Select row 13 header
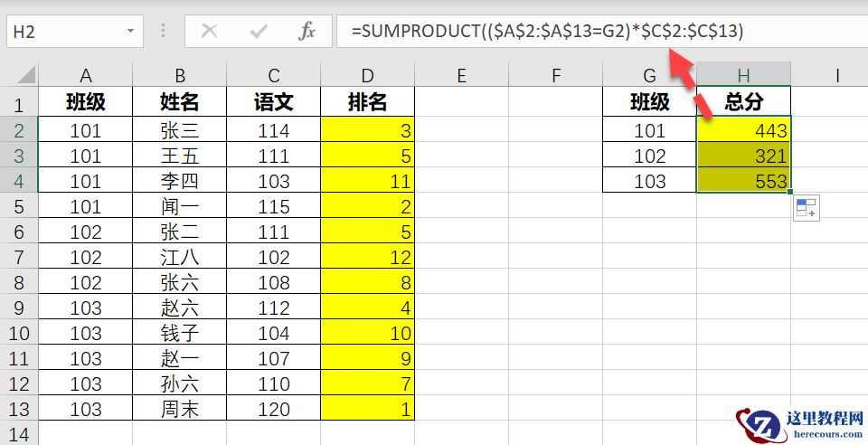Image resolution: width=868 pixels, height=445 pixels. (x=19, y=409)
